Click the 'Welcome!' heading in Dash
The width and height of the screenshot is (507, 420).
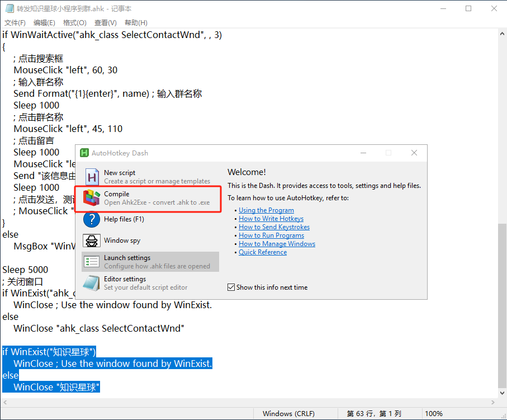[x=247, y=172]
